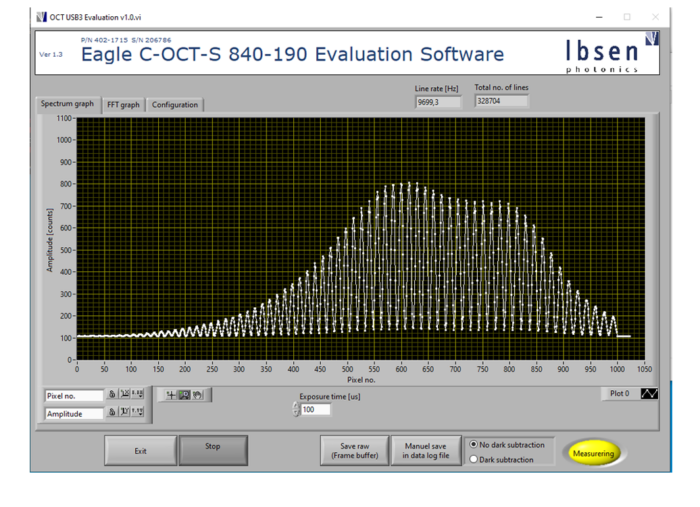Click Manuel save in data log file
700x507 pixels.
point(426,451)
